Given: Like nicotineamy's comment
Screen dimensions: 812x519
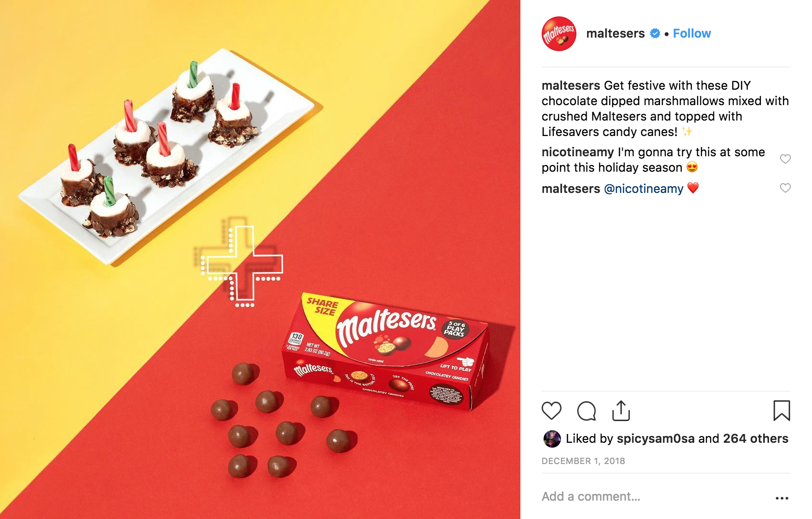Looking at the screenshot, I should click(785, 159).
